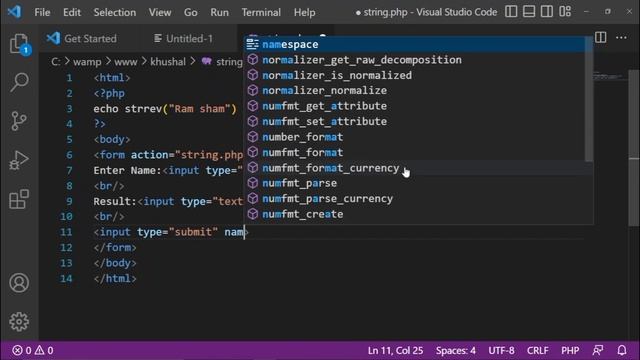Click the khushal breadcrumb segment

click(168, 62)
